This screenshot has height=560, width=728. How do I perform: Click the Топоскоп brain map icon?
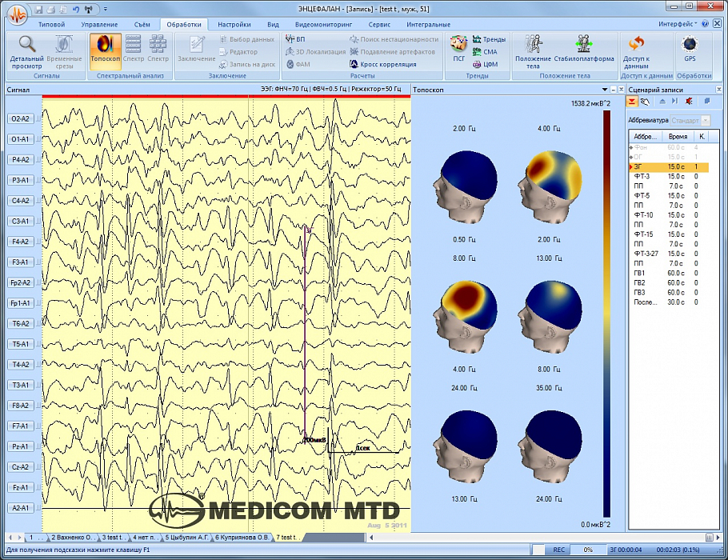(x=105, y=48)
